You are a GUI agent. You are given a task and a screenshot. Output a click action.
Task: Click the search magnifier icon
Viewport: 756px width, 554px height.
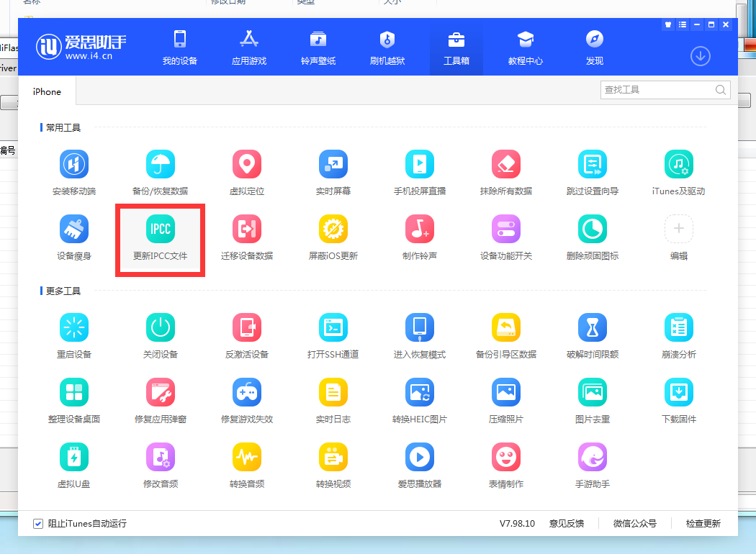[720, 90]
